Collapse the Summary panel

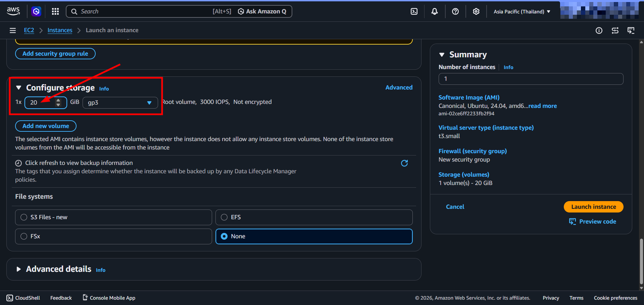tap(442, 55)
